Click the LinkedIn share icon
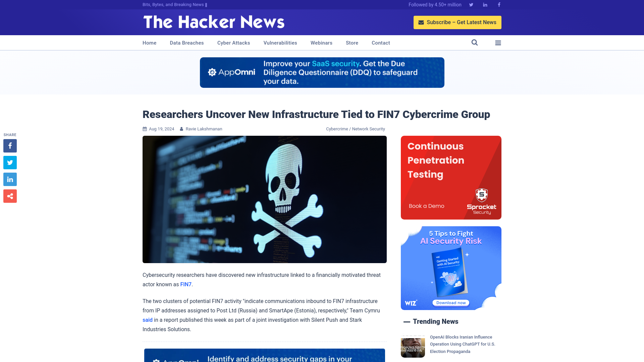Screen dimensions: 644x362 [10, 179]
